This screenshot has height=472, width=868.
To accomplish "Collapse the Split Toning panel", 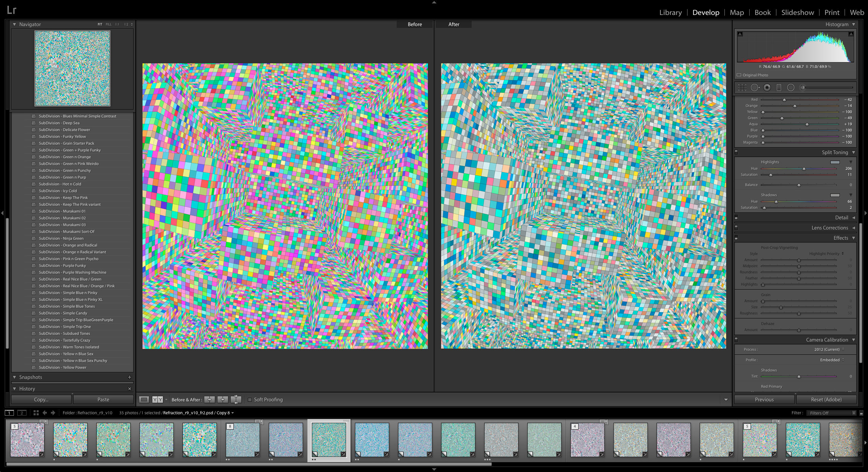I will pos(853,152).
